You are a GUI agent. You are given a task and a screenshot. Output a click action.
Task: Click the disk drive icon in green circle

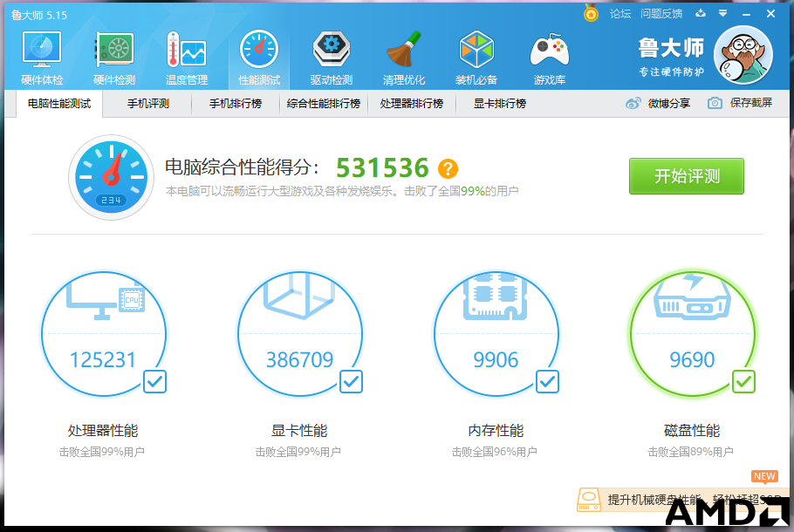(692, 297)
